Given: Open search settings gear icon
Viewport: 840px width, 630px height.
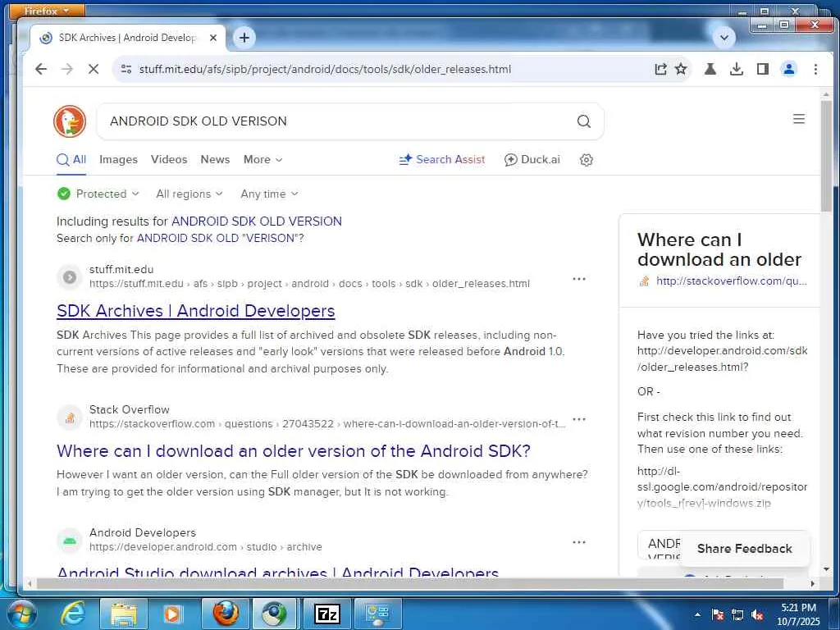Looking at the screenshot, I should (x=587, y=160).
